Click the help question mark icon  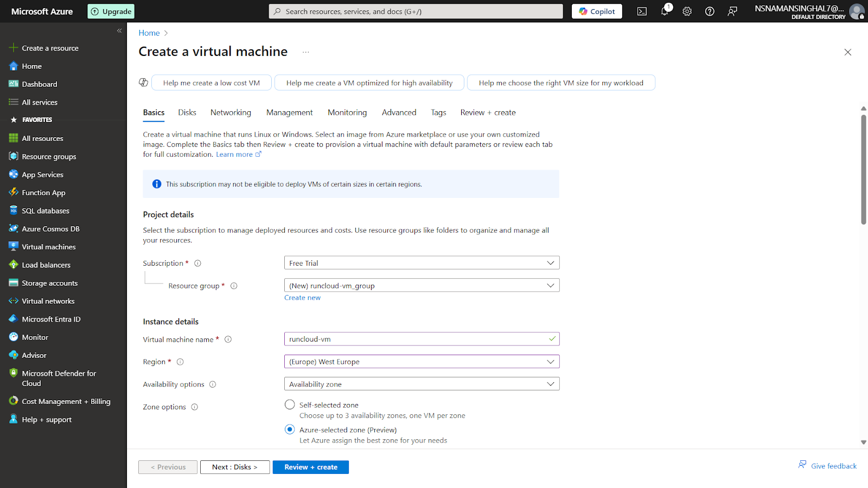click(x=710, y=11)
